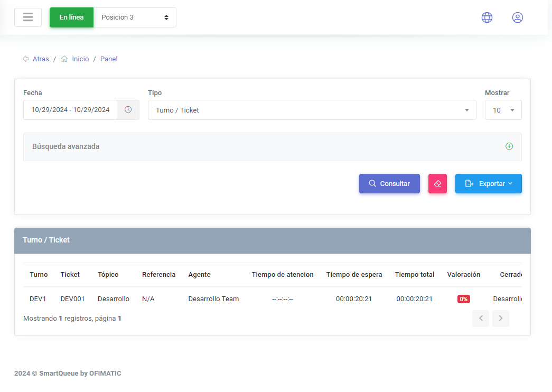This screenshot has width=552, height=392.
Task: Go to next page arrow
Action: [x=500, y=319]
